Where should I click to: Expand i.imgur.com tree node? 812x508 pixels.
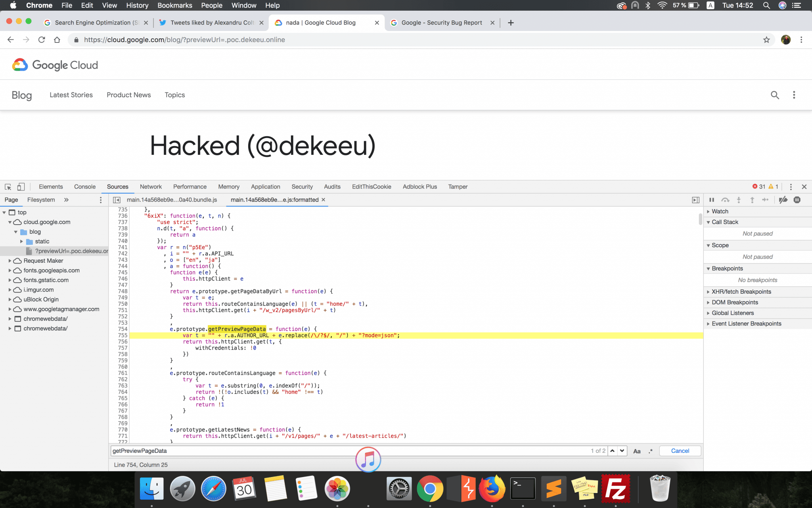[x=10, y=290]
